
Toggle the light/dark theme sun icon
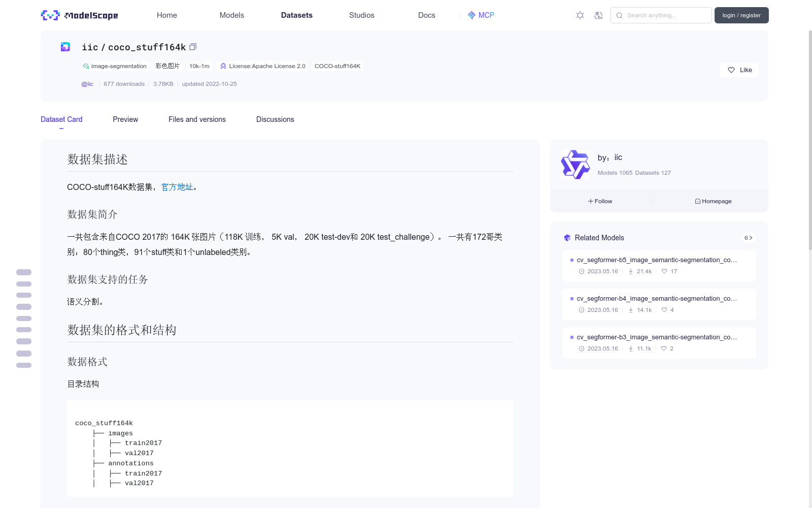pos(580,15)
